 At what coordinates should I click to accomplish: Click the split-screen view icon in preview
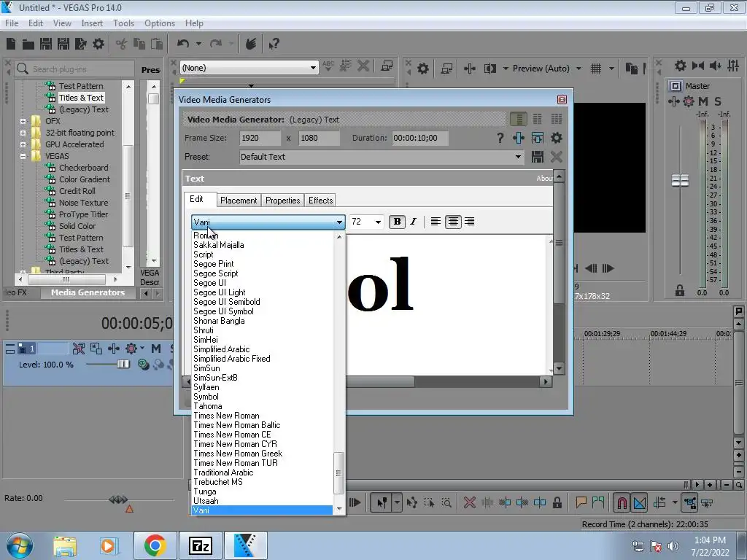tap(489, 69)
